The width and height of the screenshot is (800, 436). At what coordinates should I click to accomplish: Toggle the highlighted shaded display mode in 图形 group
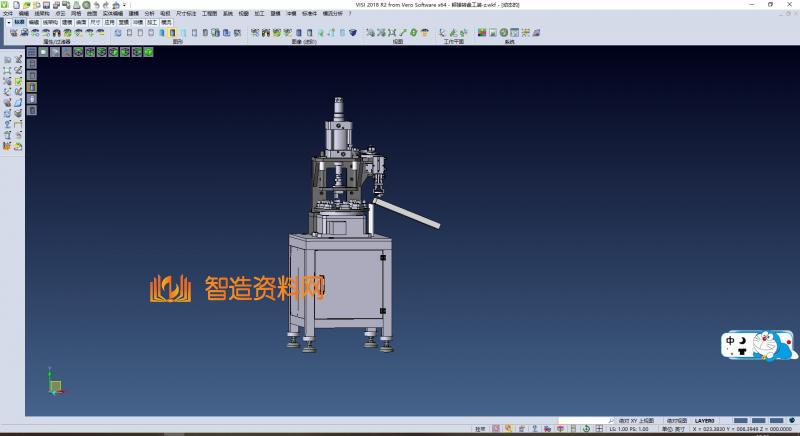tap(172, 33)
